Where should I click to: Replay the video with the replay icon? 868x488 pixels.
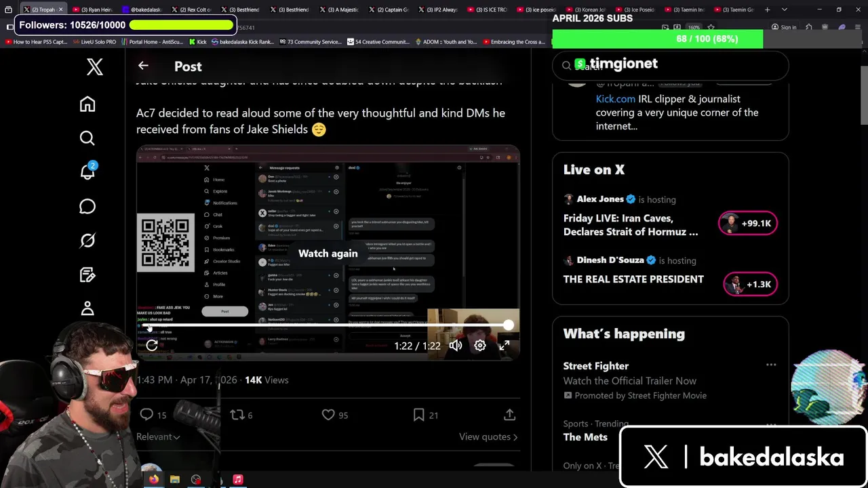152,346
